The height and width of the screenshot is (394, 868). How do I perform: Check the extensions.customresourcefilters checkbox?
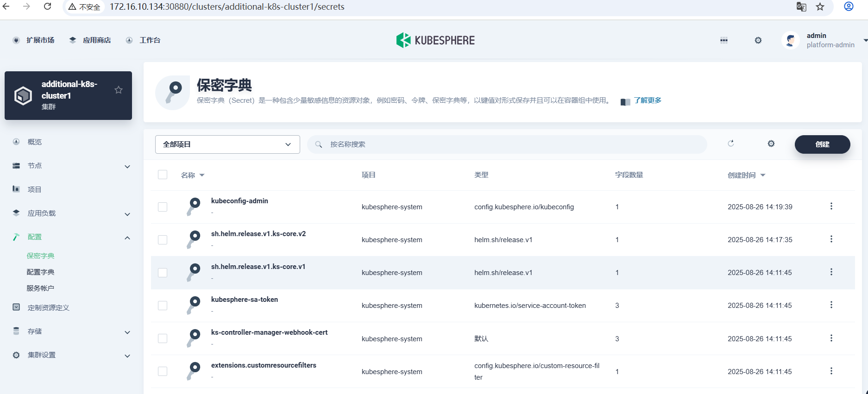tap(163, 371)
